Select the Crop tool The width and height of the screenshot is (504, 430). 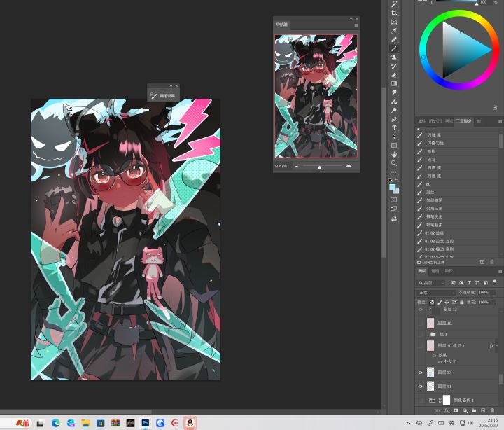tap(394, 13)
